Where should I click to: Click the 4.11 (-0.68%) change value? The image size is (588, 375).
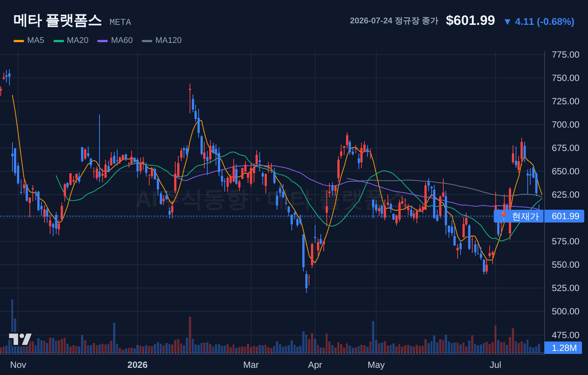point(545,22)
